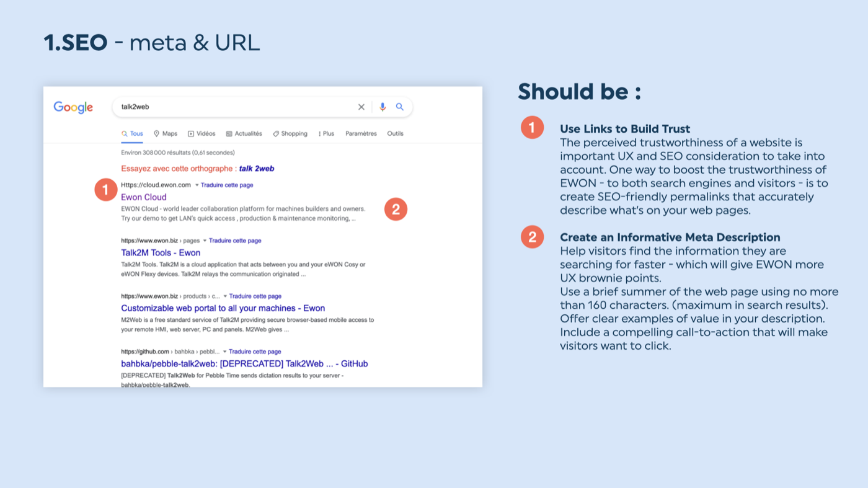Focus the search field containing talk2web
Viewport: 868px width, 488px height.
pos(262,107)
